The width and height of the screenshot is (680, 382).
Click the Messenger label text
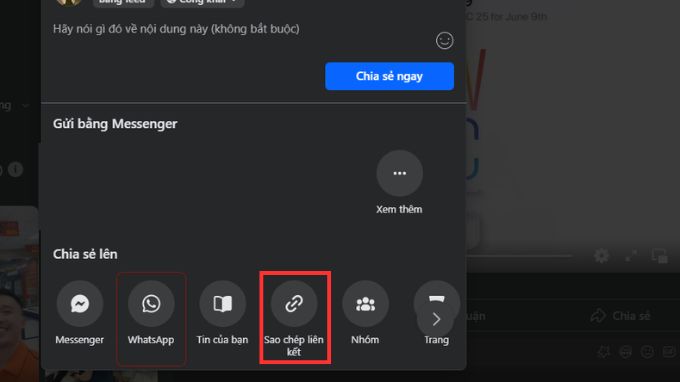point(79,340)
